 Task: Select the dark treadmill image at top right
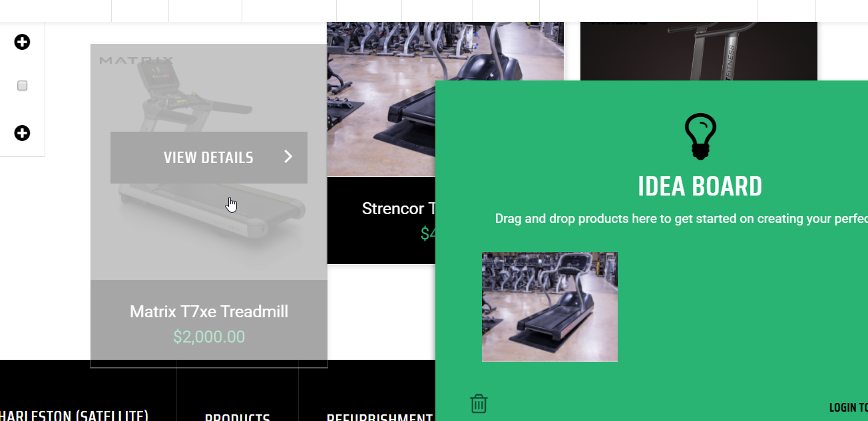click(698, 51)
